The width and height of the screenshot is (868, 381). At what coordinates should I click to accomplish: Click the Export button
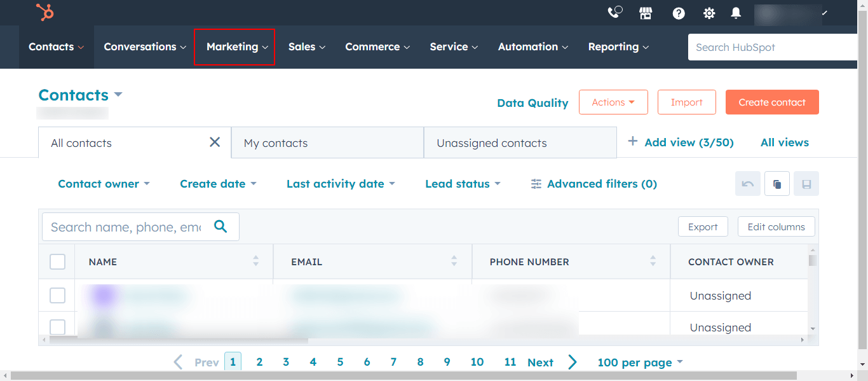[703, 226]
